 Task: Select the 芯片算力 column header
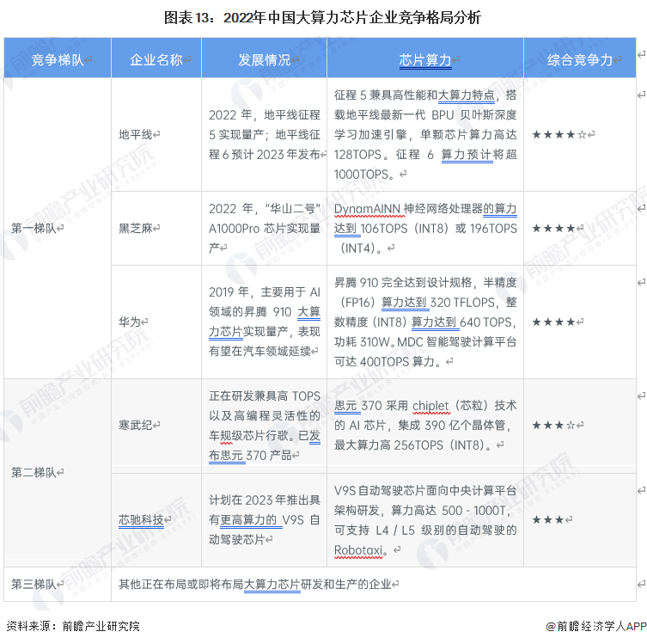coord(425,60)
